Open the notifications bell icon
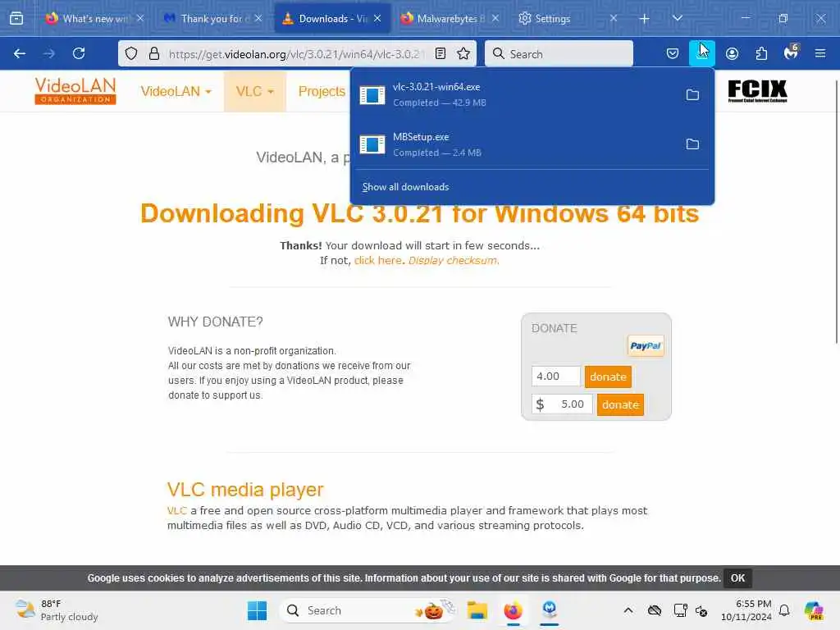This screenshot has height=630, width=840. 784,610
